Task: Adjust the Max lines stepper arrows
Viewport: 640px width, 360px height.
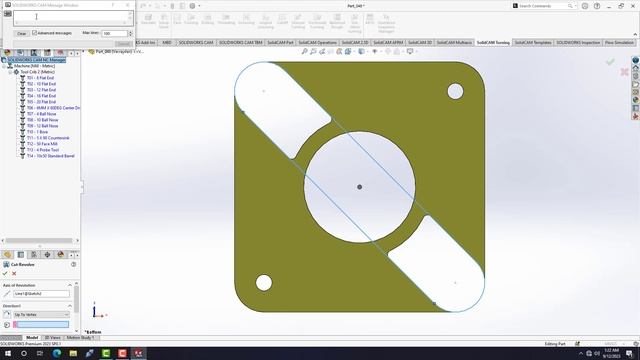Action: pos(131,33)
